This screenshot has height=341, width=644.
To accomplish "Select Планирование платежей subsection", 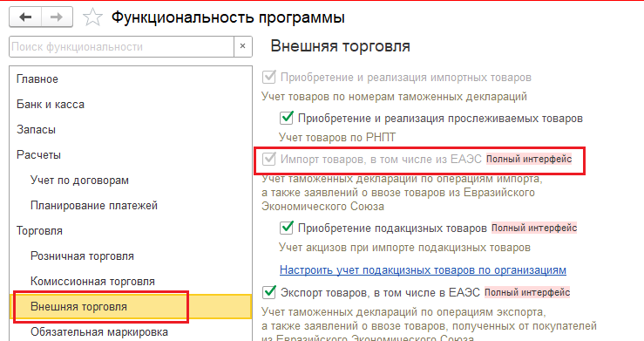I will [130, 206].
